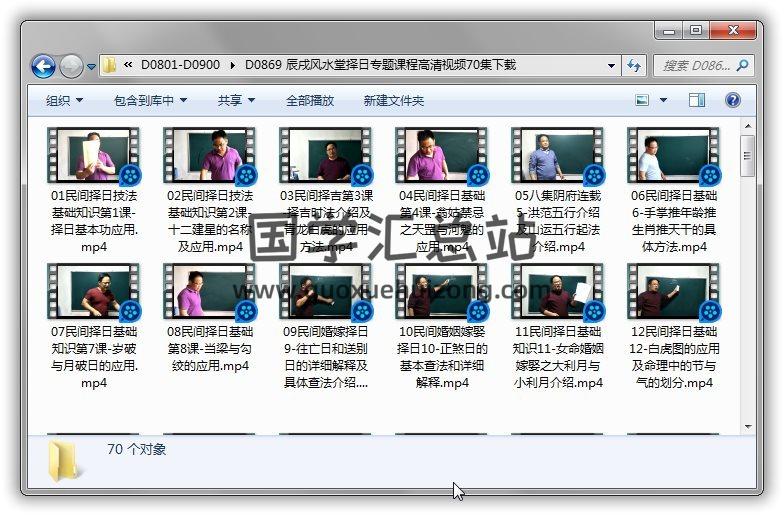Click the scrollbar down arrow
The height and width of the screenshot is (516, 784).
(x=748, y=426)
